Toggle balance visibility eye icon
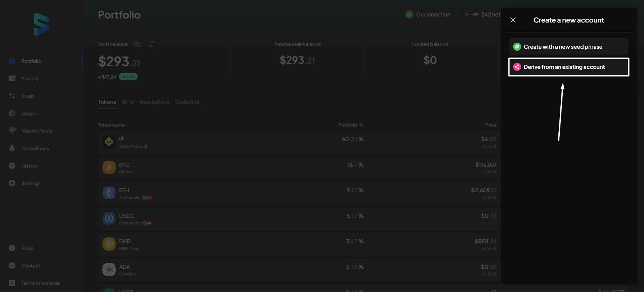This screenshot has width=644, height=292. 137,44
